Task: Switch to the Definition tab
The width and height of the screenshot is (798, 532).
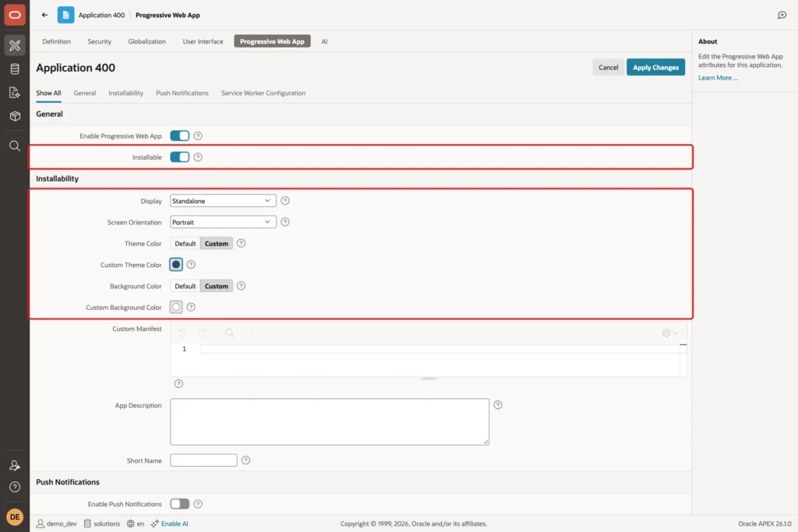Action: tap(56, 42)
